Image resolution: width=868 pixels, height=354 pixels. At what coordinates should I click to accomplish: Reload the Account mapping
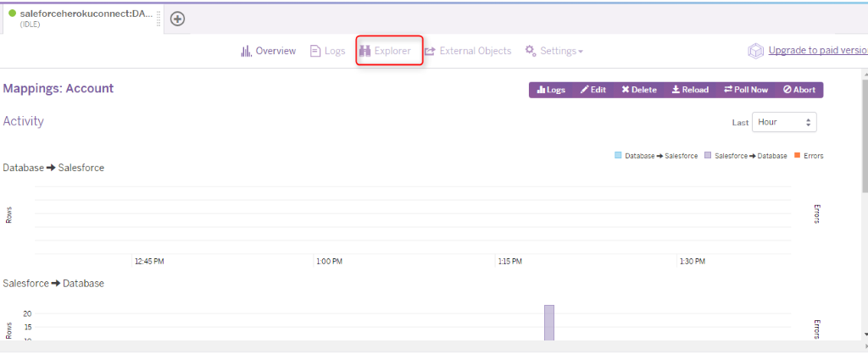(x=690, y=90)
